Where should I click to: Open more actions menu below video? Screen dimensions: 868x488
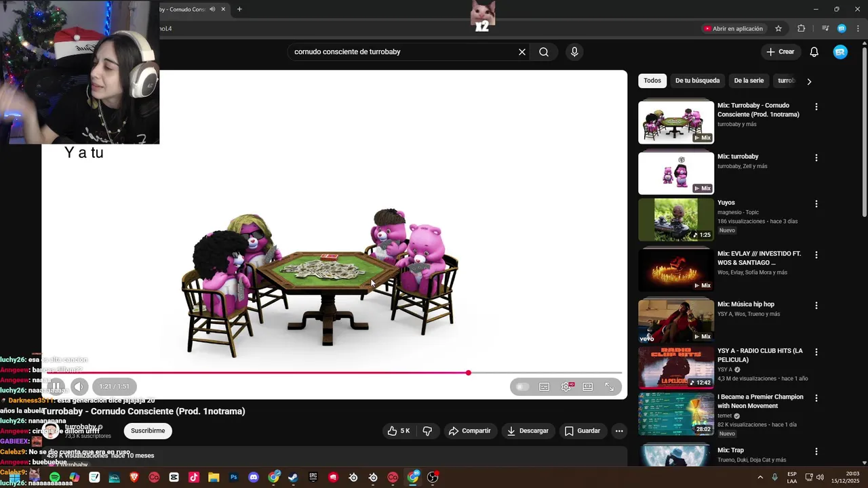point(619,431)
